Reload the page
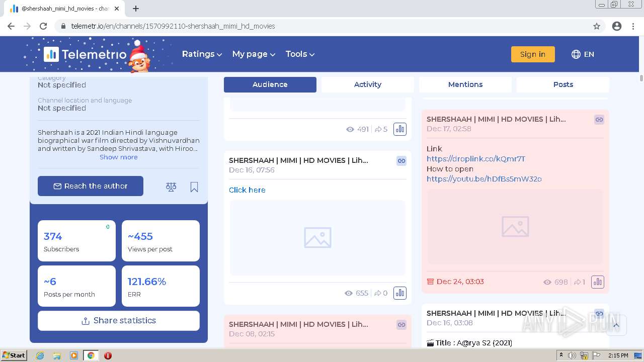644x362 pixels. (43, 26)
